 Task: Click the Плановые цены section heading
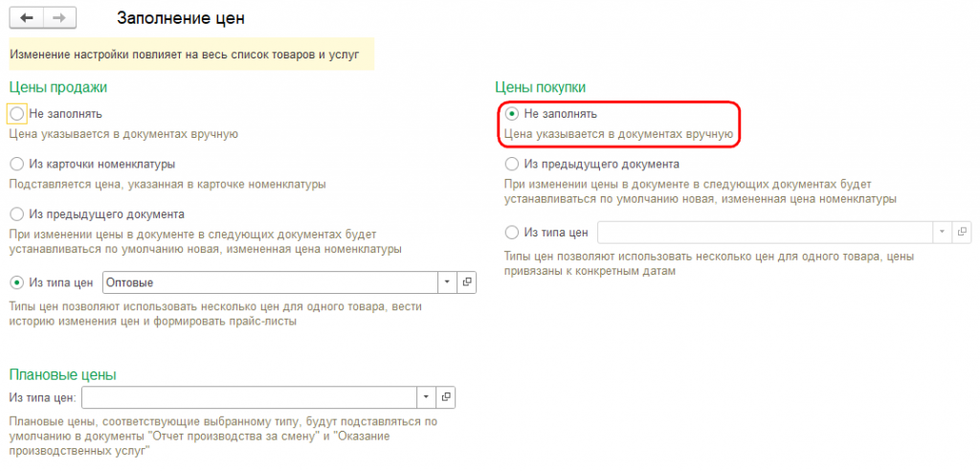(62, 374)
